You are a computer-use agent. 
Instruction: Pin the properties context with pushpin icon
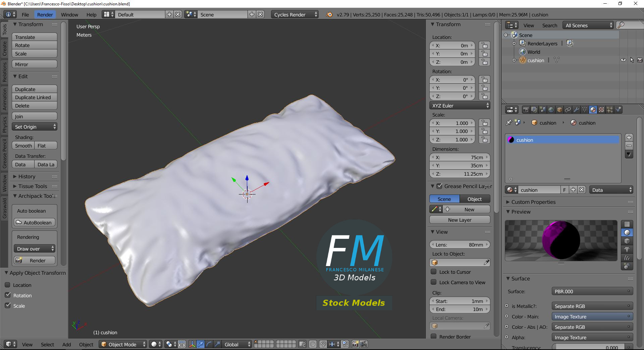coord(509,123)
